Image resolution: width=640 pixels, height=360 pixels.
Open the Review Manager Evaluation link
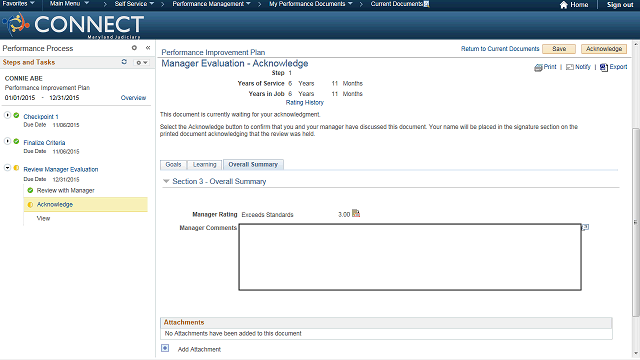[61, 169]
